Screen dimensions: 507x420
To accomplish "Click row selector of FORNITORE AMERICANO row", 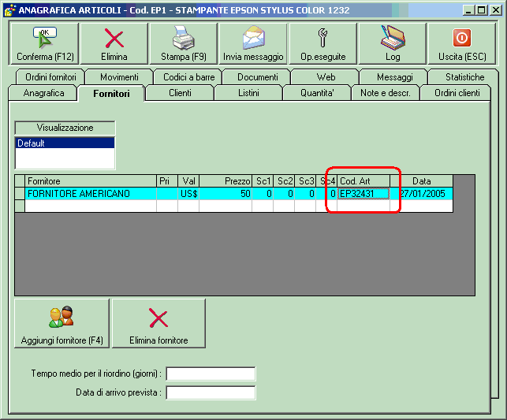I will click(20, 194).
